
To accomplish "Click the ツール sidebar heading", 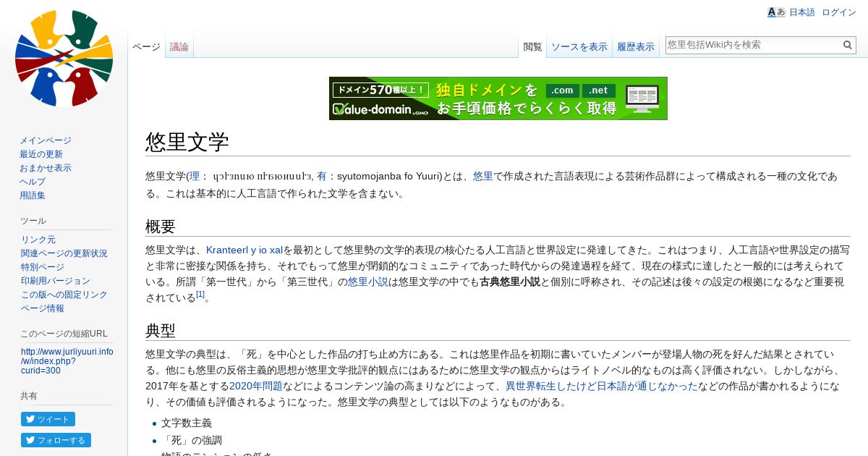I will click(x=33, y=221).
